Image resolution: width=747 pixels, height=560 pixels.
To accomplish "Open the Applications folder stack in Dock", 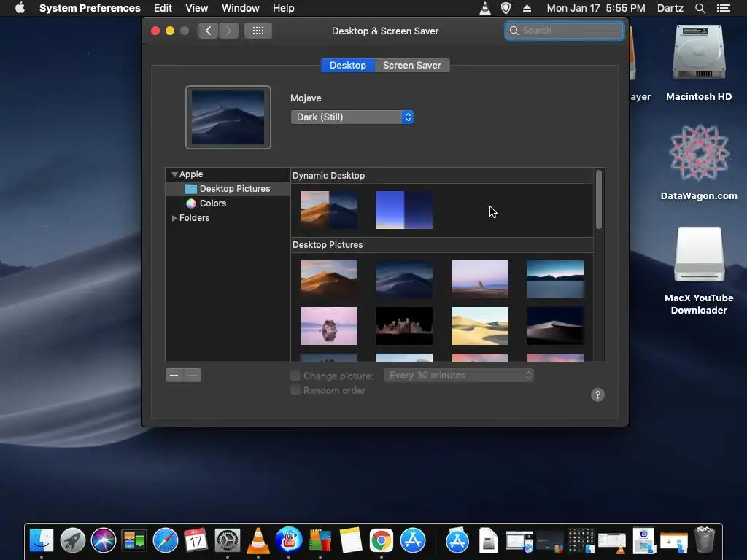I will pyautogui.click(x=457, y=541).
